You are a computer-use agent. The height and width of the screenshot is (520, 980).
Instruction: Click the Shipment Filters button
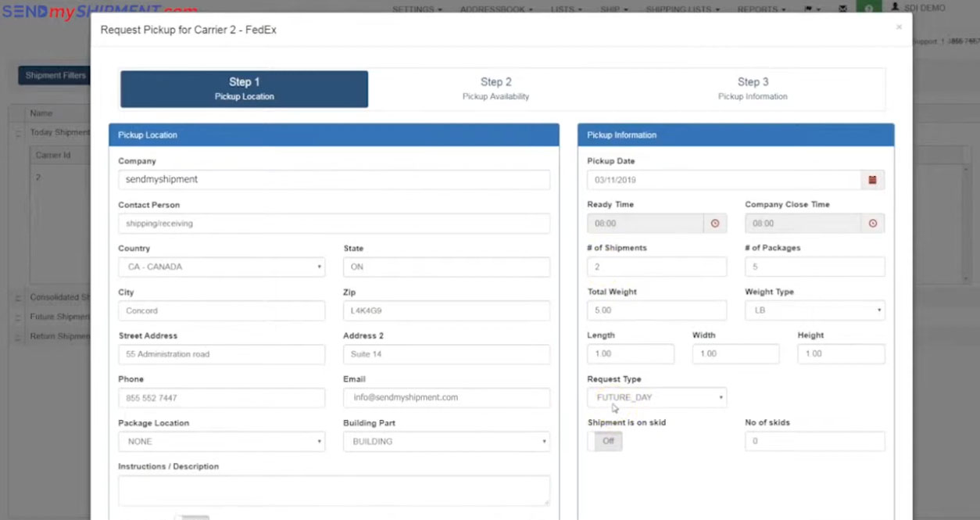(x=54, y=76)
